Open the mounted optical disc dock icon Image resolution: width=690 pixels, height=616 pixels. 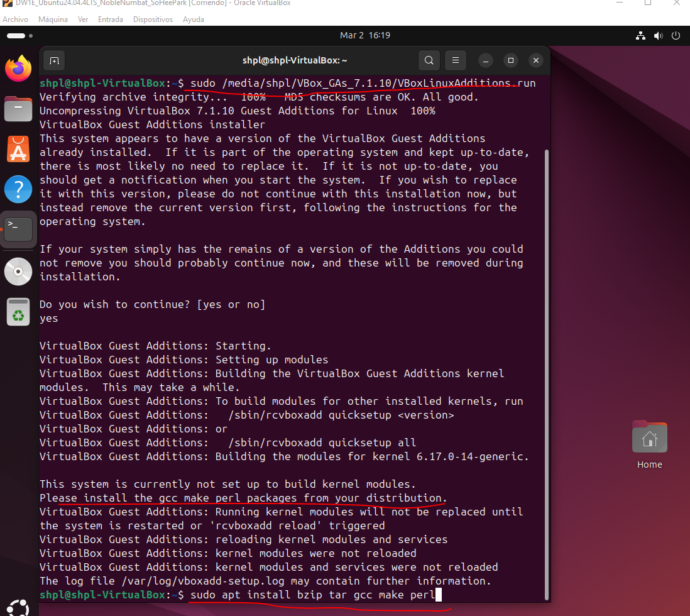pyautogui.click(x=18, y=272)
